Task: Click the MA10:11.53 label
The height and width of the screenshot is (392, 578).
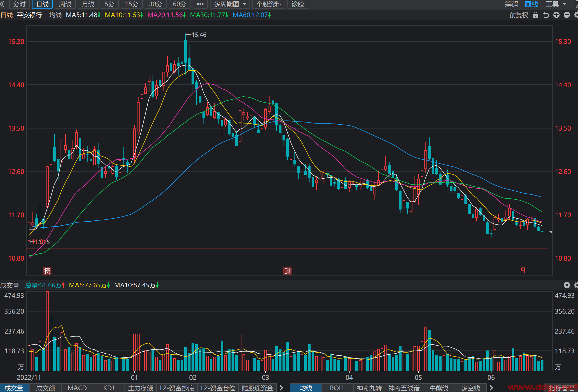Action: click(x=124, y=15)
